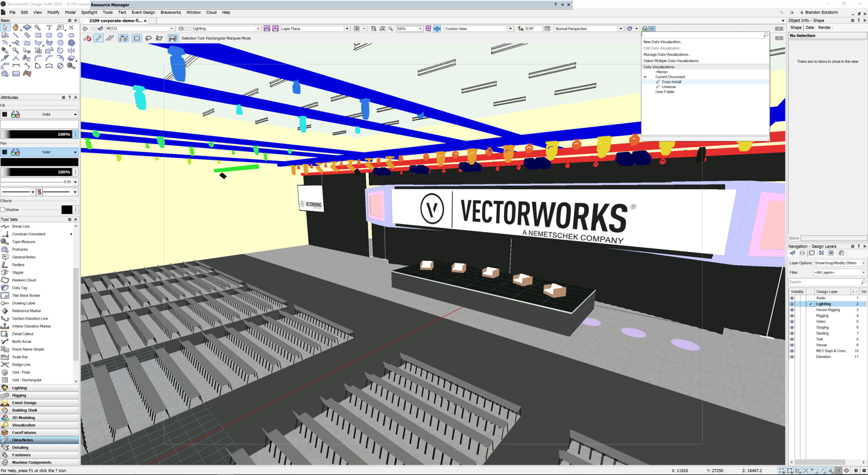The height and width of the screenshot is (475, 868).
Task: Open the Modify menu
Action: (x=53, y=12)
